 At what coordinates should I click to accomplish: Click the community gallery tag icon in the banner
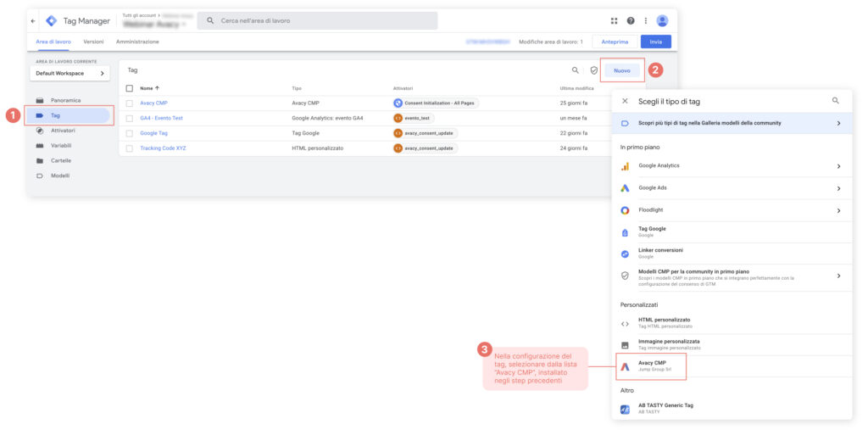point(625,124)
